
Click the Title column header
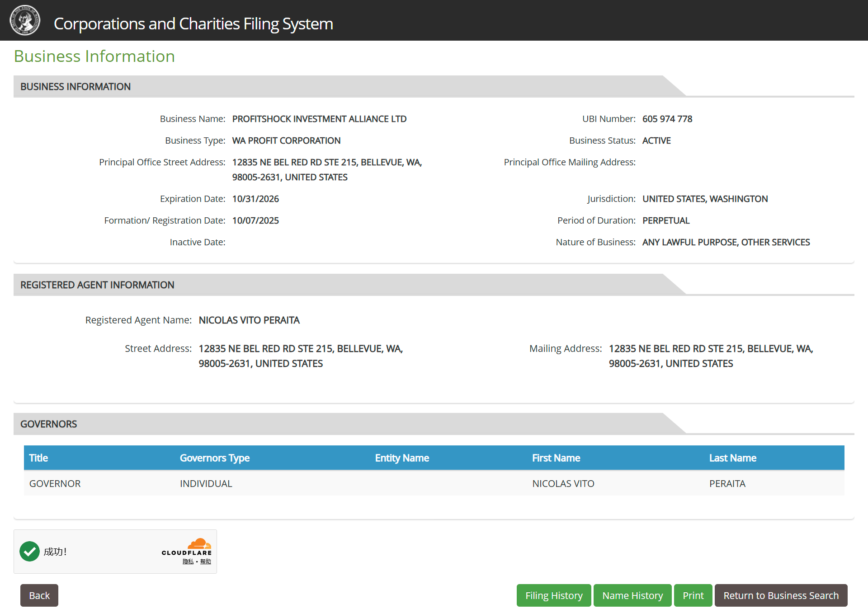[38, 458]
